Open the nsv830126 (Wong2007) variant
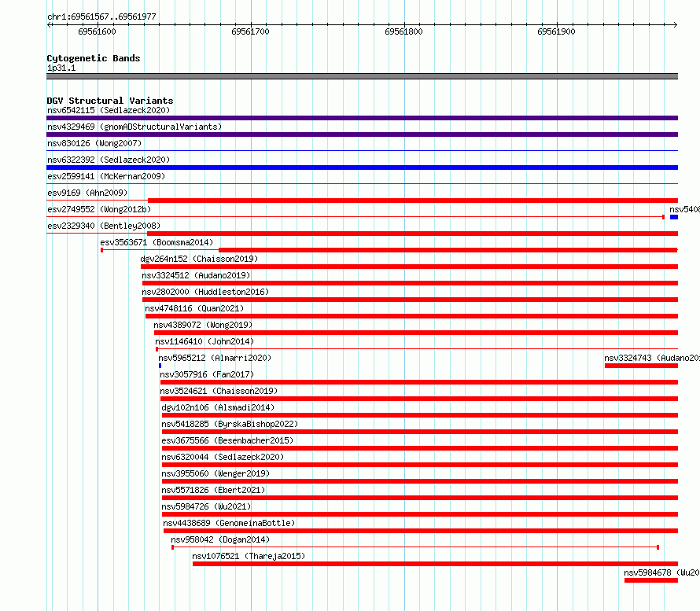The image size is (700, 611). [94, 143]
